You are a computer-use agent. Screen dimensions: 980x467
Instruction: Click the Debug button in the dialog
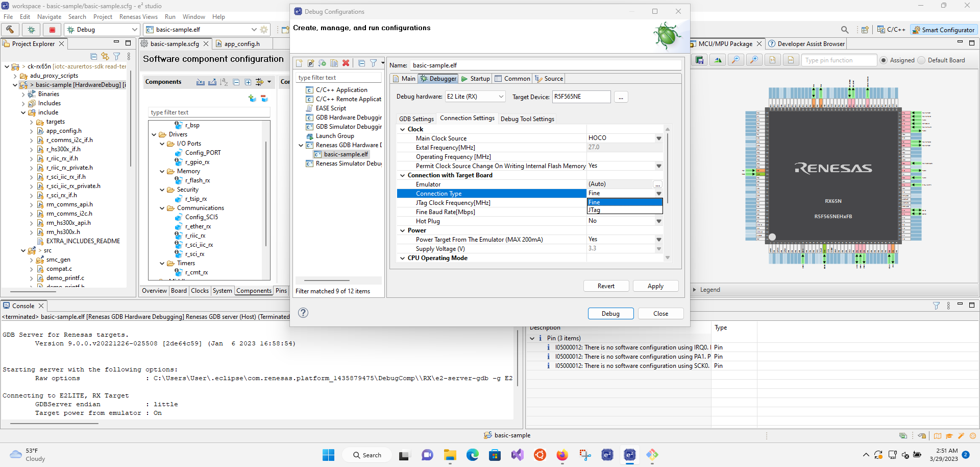click(x=610, y=314)
